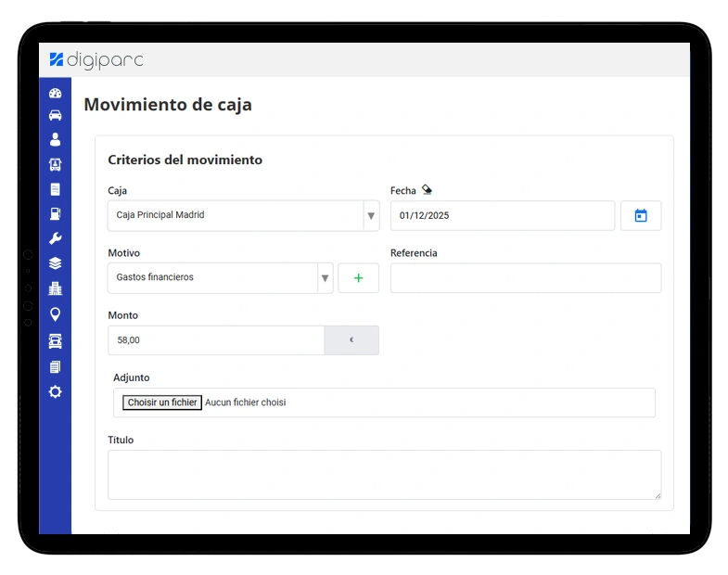The image size is (728, 575).
Task: Click the Título text area
Action: 385,475
